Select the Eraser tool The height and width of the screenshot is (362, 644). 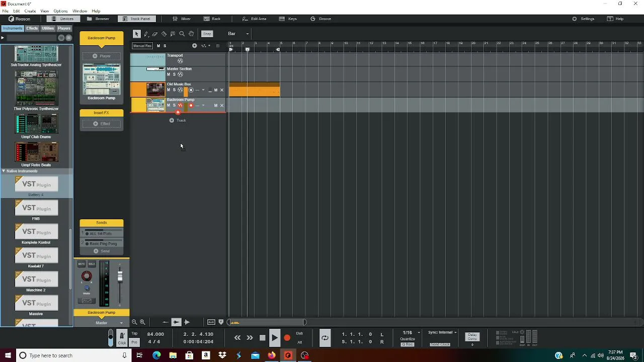pos(155,34)
